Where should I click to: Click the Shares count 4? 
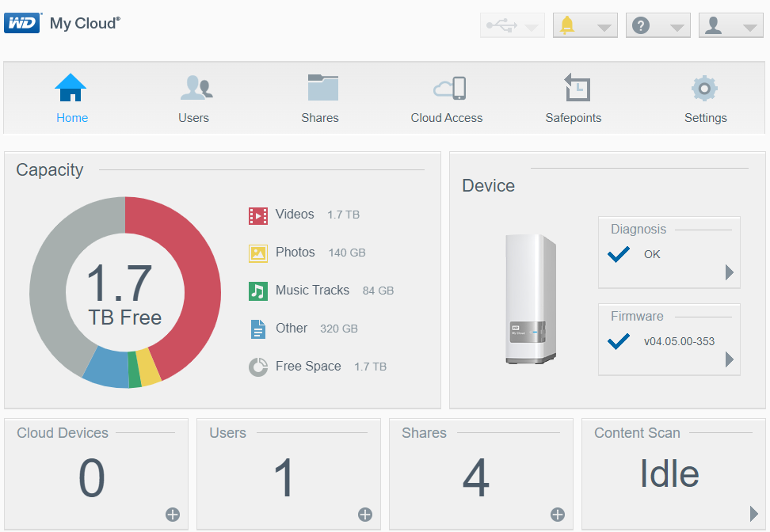pos(476,477)
